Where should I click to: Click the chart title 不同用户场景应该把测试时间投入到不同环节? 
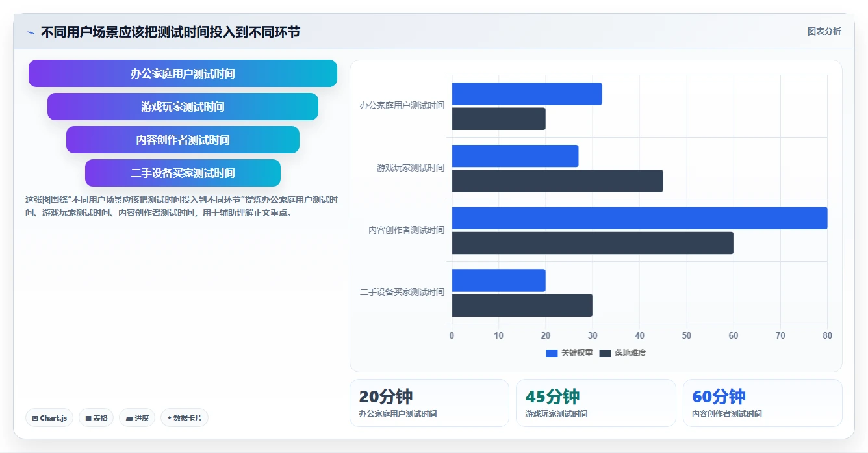point(170,32)
